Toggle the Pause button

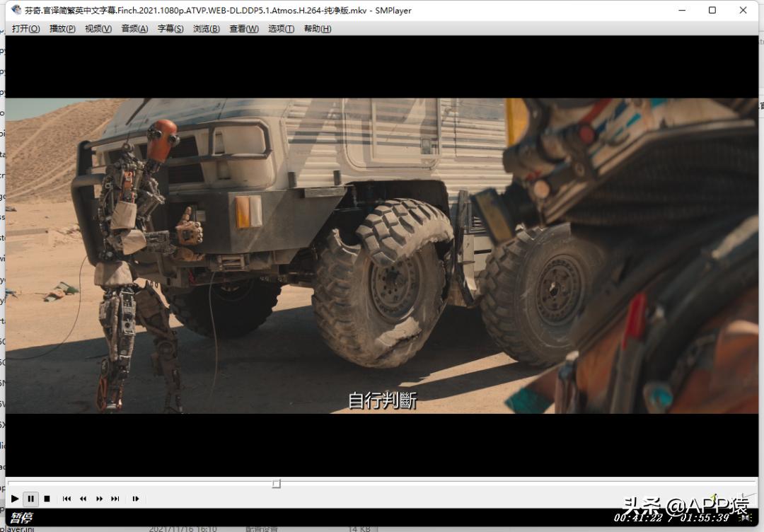coord(30,499)
